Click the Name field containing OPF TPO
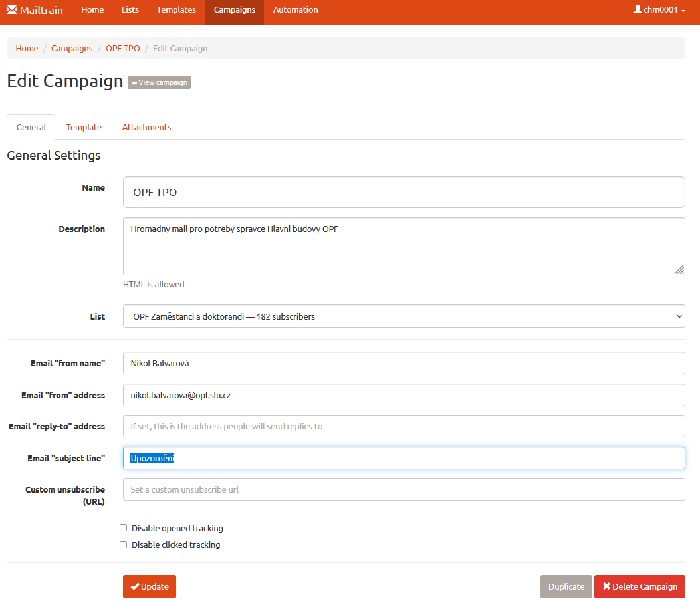 click(404, 192)
